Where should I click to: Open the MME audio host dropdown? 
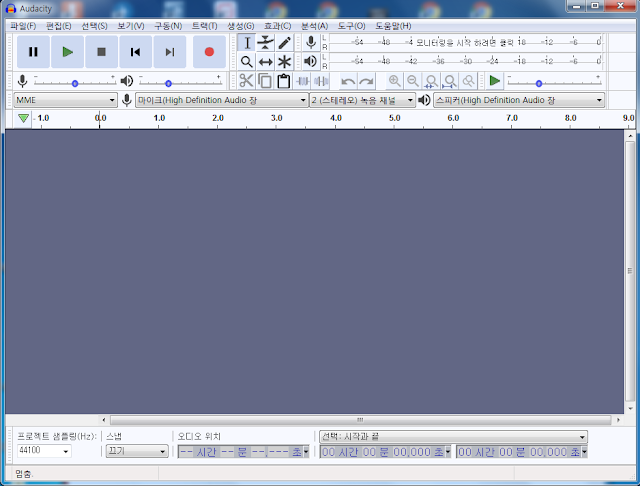tap(65, 100)
